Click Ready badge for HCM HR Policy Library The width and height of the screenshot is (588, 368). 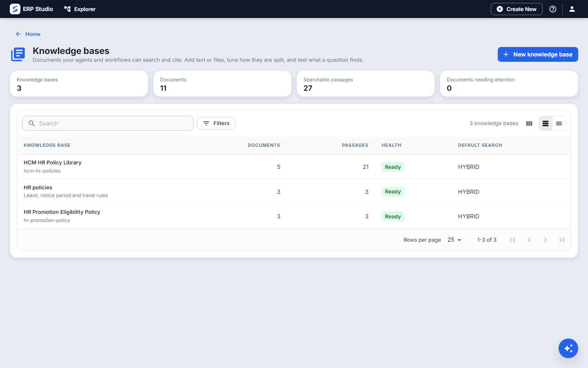393,167
